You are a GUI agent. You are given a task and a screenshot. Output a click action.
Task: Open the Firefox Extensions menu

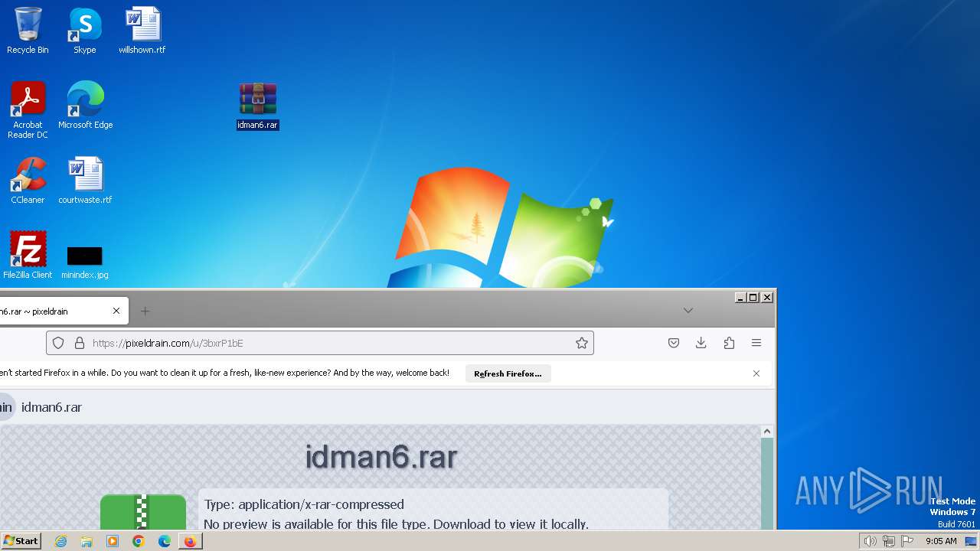(729, 343)
